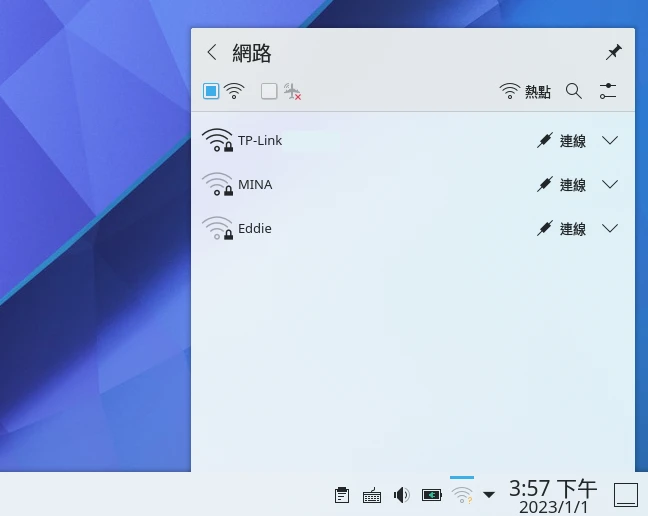Open network connection settings sliders icon
The image size is (648, 516).
pos(608,91)
